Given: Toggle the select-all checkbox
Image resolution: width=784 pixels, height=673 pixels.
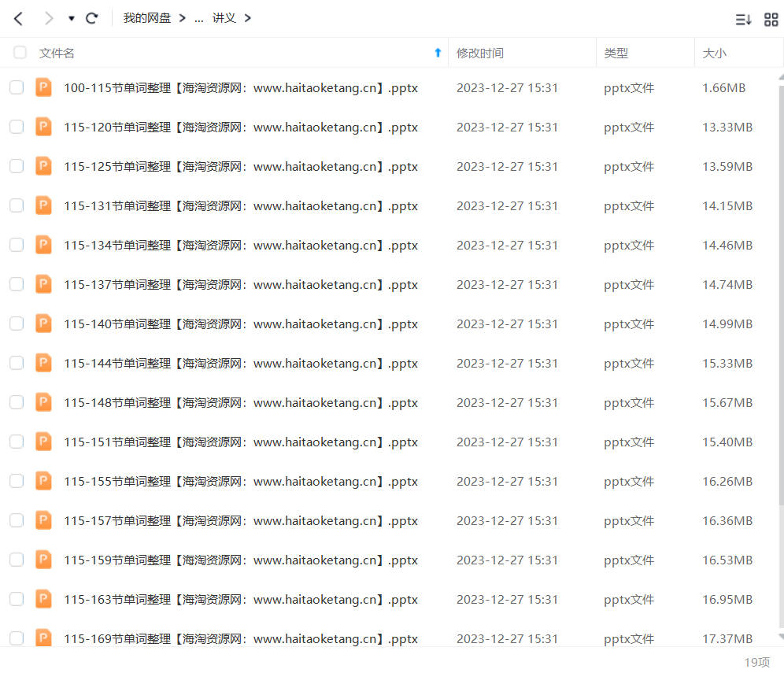Looking at the screenshot, I should pyautogui.click(x=20, y=53).
